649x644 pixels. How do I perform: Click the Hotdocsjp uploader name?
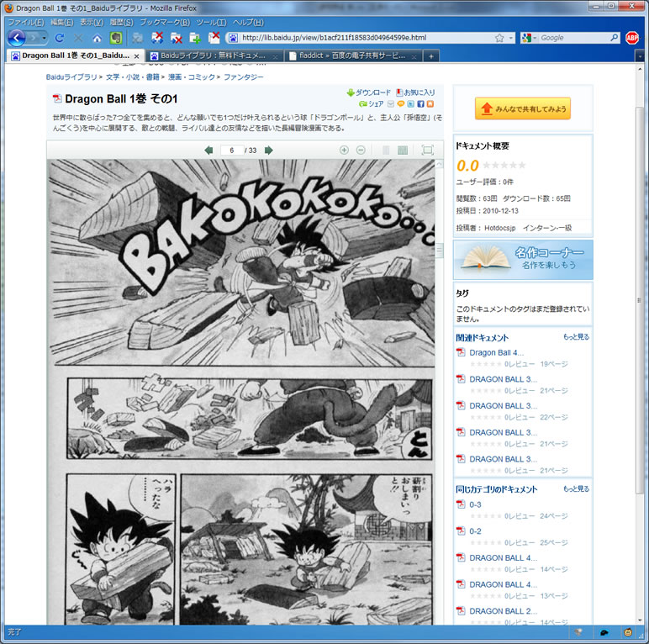(x=500, y=228)
